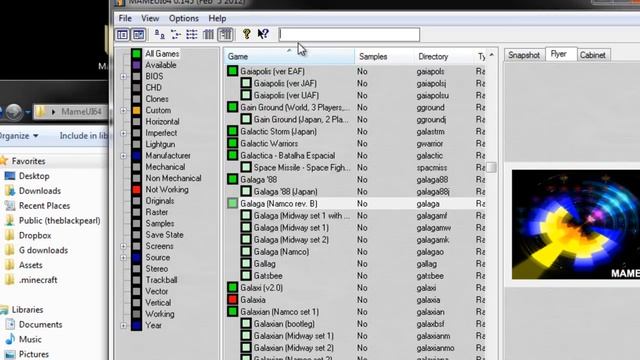640x360 pixels.
Task: Open the File menu
Action: pos(125,18)
